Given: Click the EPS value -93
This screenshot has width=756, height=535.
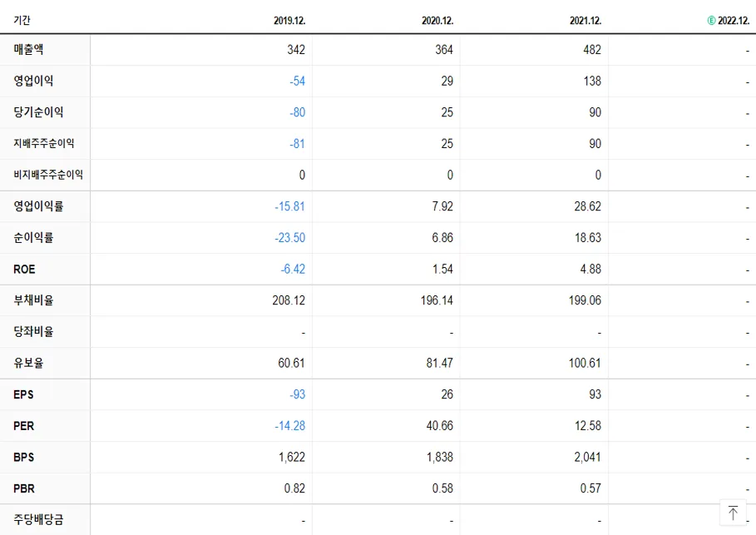Looking at the screenshot, I should point(298,394).
